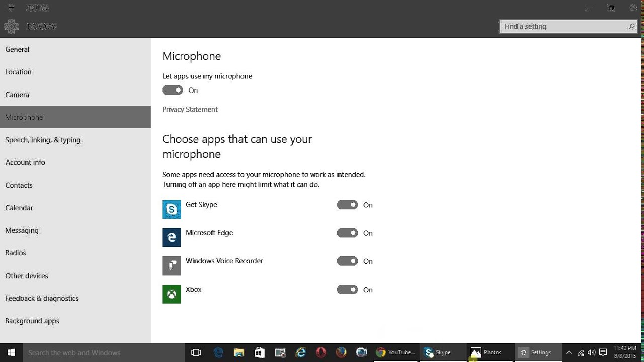Open the Radios privacy section
This screenshot has width=644, height=362.
[x=75, y=253]
